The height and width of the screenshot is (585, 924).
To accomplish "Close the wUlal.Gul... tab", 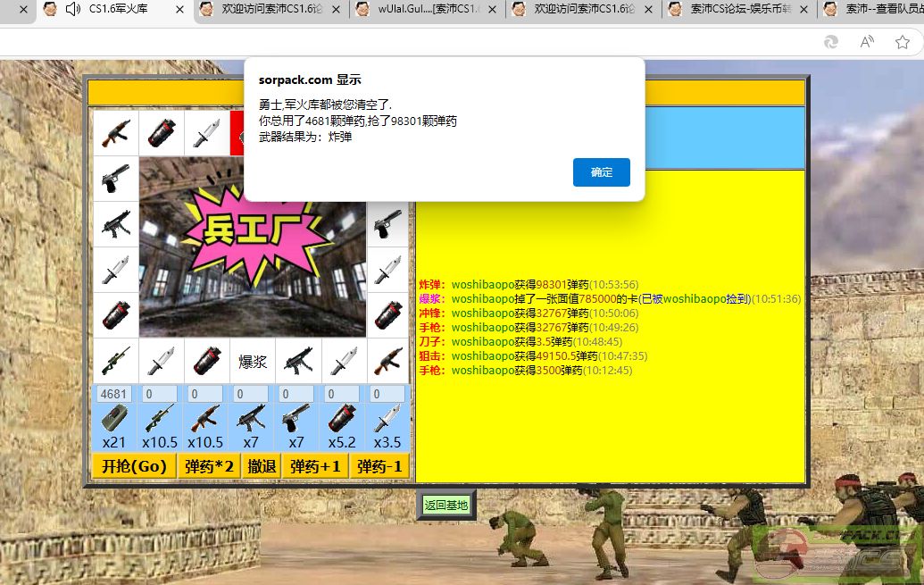I will (x=492, y=10).
